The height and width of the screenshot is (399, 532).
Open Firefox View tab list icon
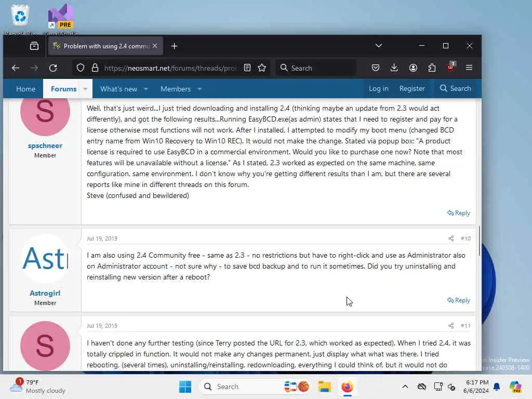click(x=34, y=46)
